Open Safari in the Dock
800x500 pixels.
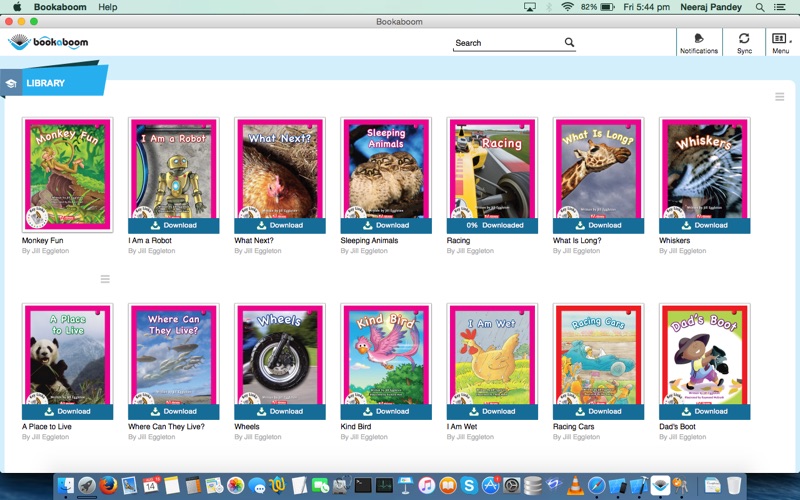(596, 485)
